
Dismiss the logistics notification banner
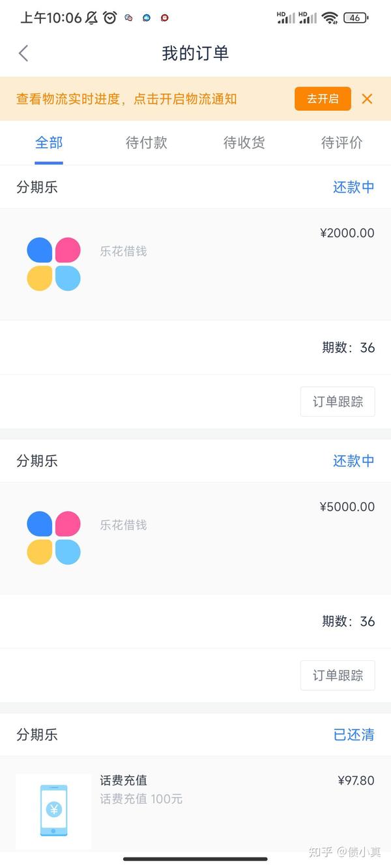367,99
